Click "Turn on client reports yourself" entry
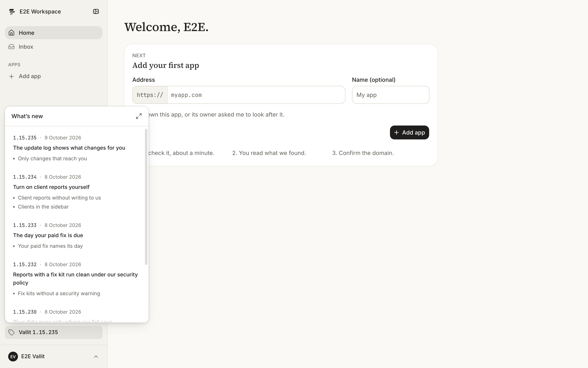This screenshot has height=368, width=588. pyautogui.click(x=51, y=187)
